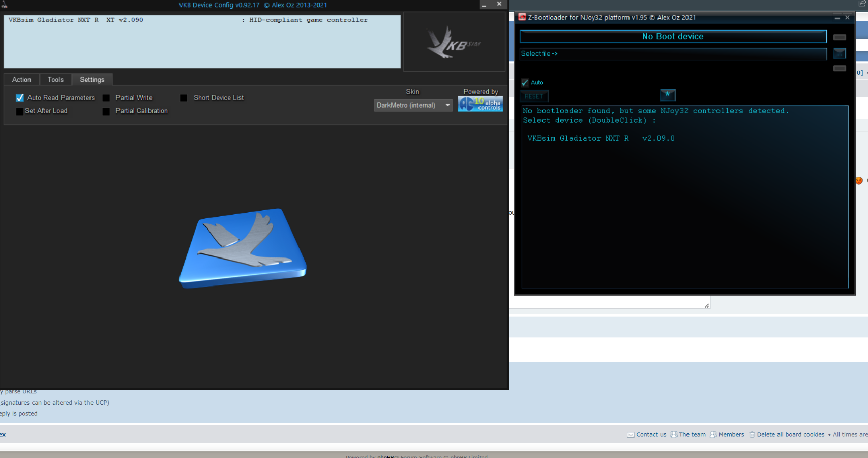Viewport: 868px width, 458px height.
Task: Enable Set After Load checkbox
Action: [20, 111]
